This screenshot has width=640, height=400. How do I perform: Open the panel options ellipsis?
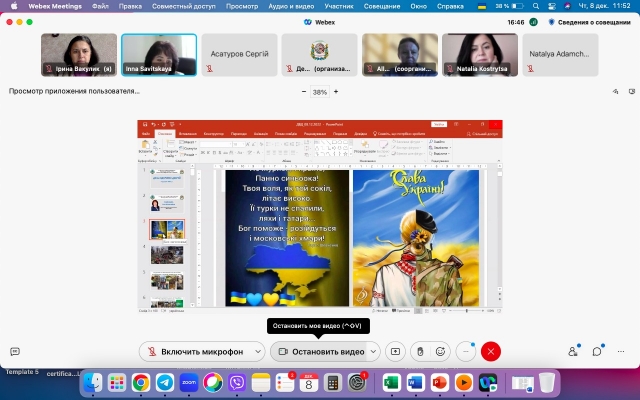tap(621, 351)
